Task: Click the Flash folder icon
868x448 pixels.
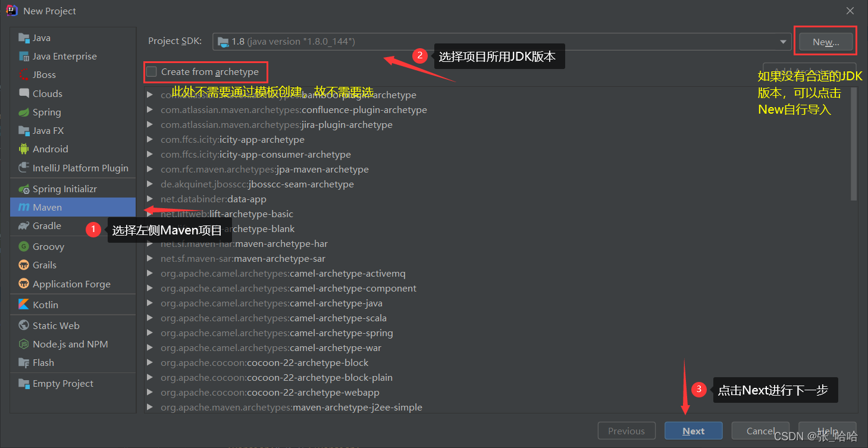Action: point(24,363)
